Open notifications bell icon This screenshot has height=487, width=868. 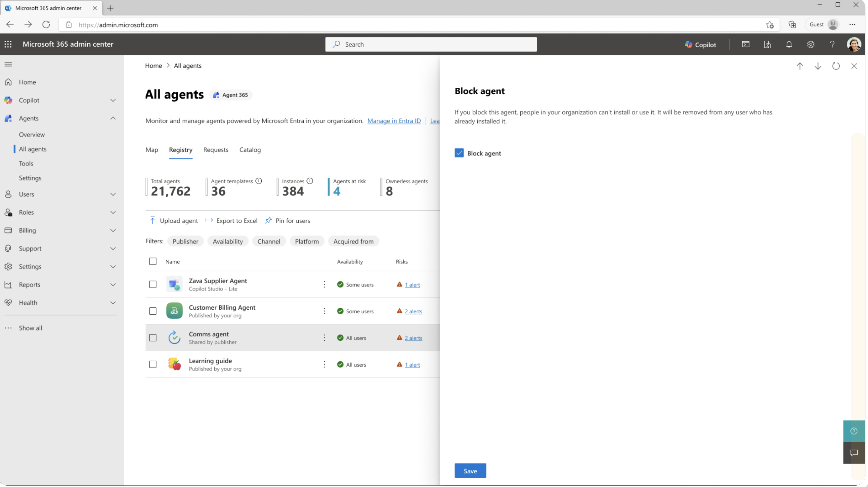(x=789, y=44)
